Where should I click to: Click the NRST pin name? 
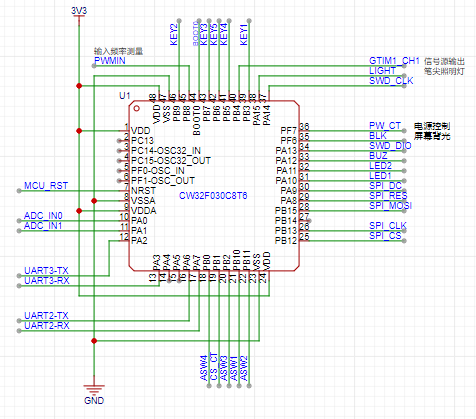[x=143, y=191]
